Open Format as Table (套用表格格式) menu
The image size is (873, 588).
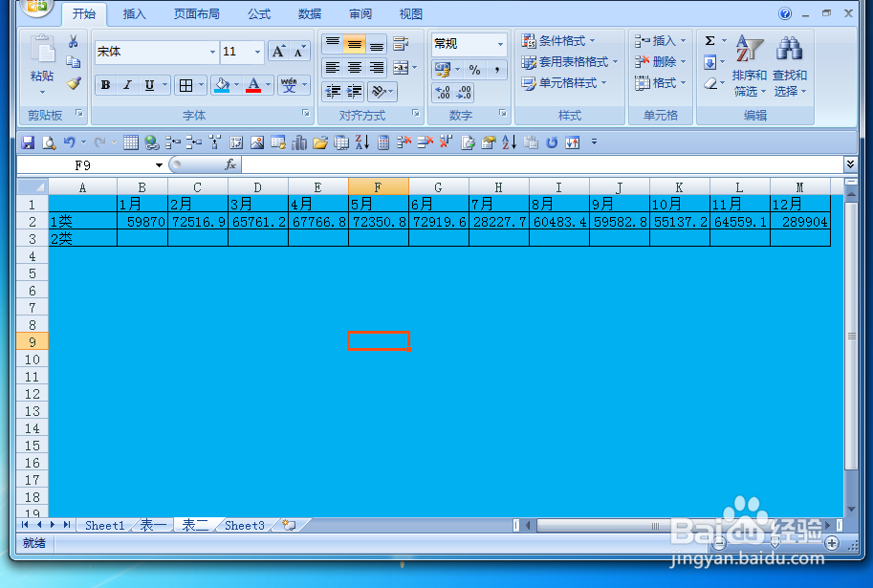point(570,62)
